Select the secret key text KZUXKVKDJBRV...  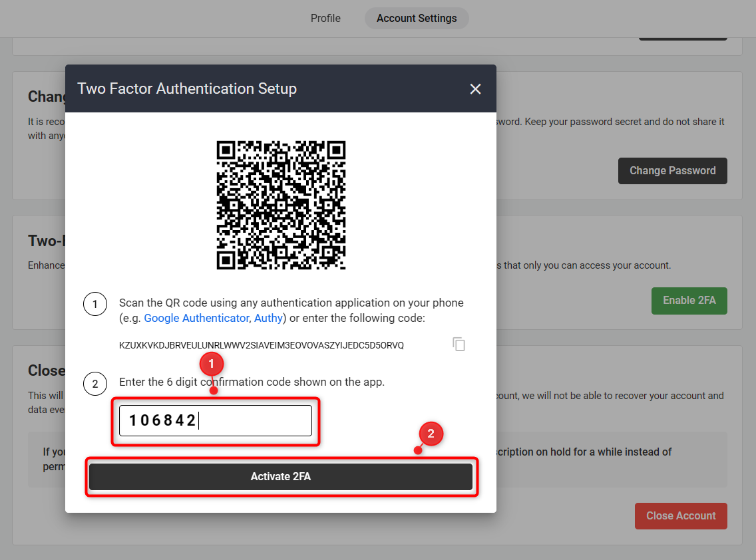click(x=262, y=346)
